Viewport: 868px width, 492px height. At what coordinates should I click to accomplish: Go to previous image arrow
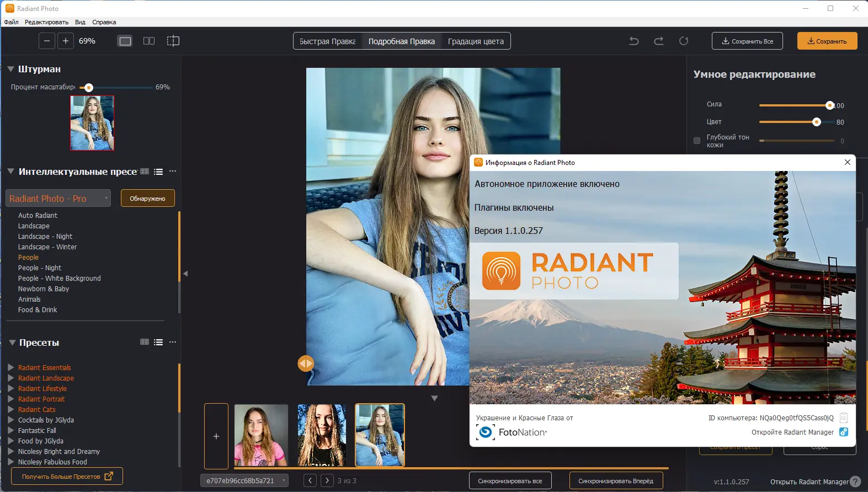tap(310, 480)
